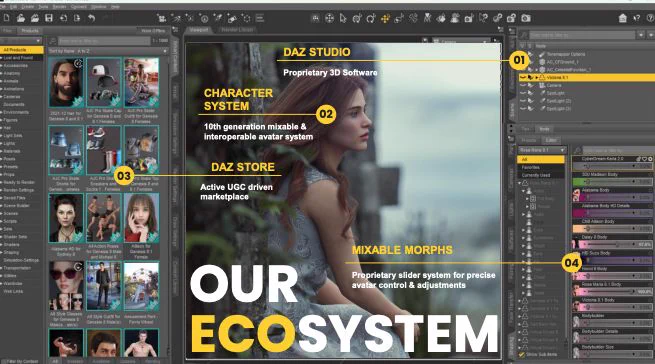Click the align lines icon in toolbar
This screenshot has height=364, width=655.
[260, 18]
